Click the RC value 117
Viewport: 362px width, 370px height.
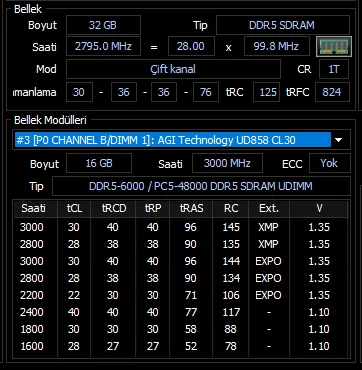pos(231,312)
